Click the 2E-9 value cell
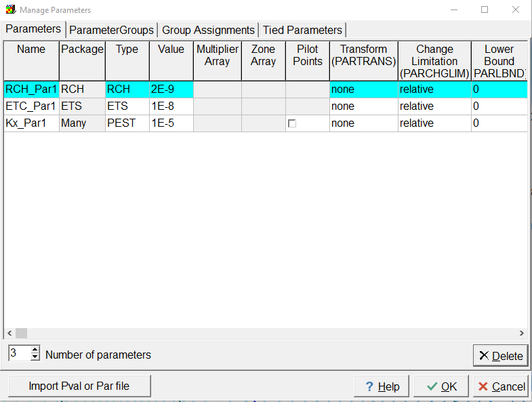532x402 pixels. click(171, 89)
